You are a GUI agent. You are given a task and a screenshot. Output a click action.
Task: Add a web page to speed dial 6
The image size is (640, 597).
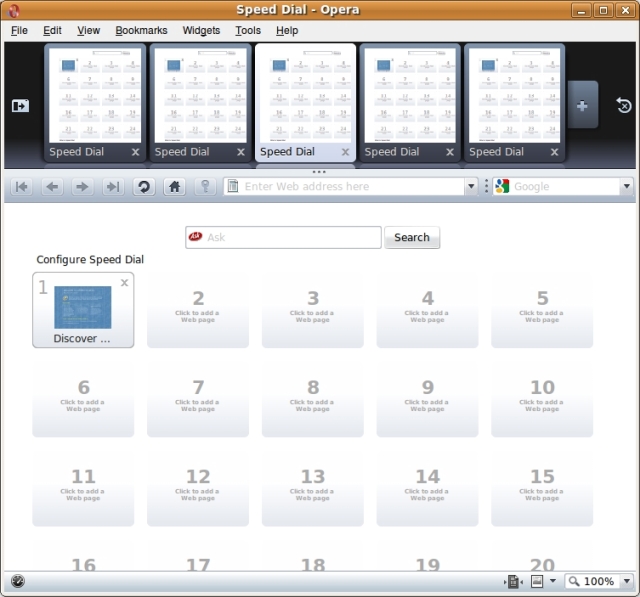pos(83,400)
